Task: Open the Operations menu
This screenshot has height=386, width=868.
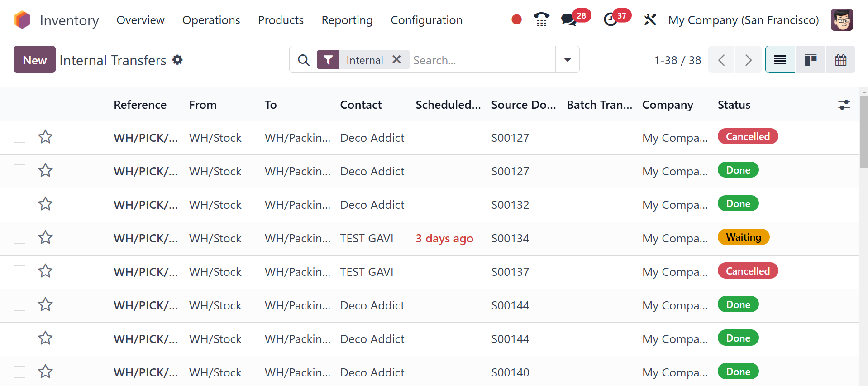Action: click(211, 20)
